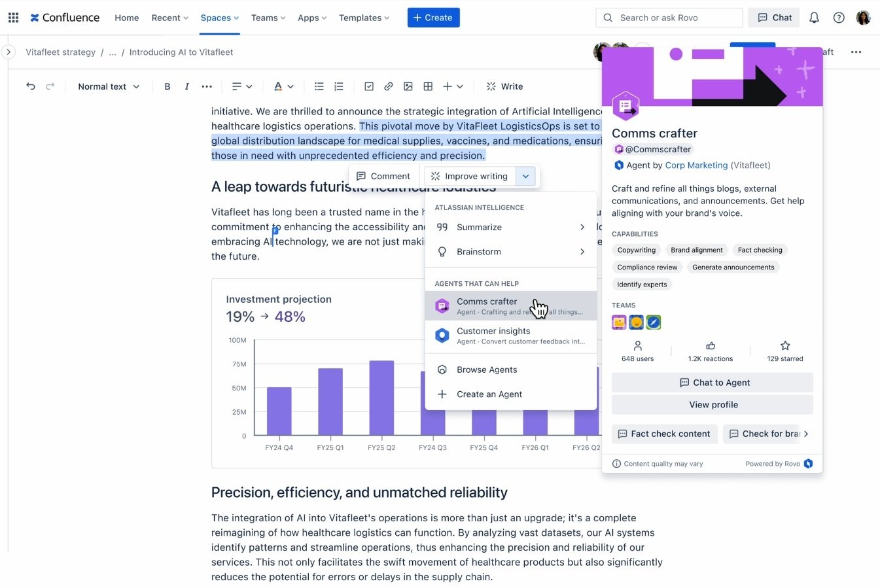Toggle italic formatting
Image resolution: width=880 pixels, height=588 pixels.
click(x=186, y=86)
